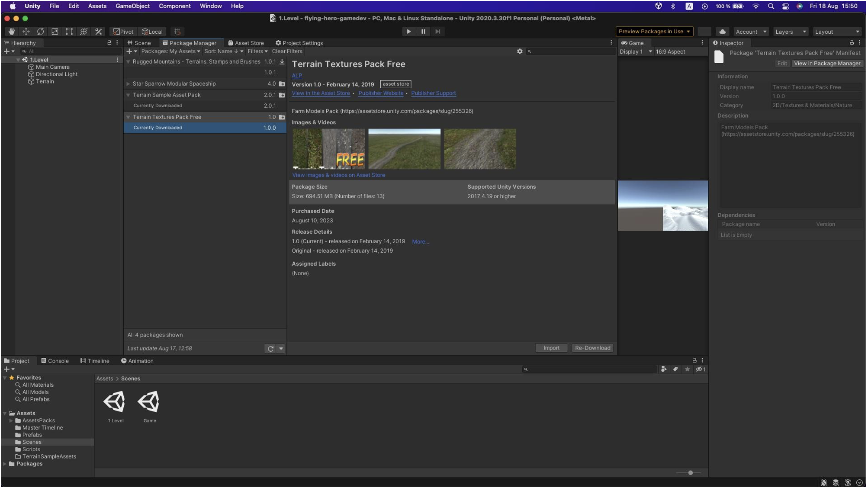This screenshot has width=868, height=488.
Task: Collapse Terrain Sample Asset Pack entry
Action: click(x=128, y=95)
